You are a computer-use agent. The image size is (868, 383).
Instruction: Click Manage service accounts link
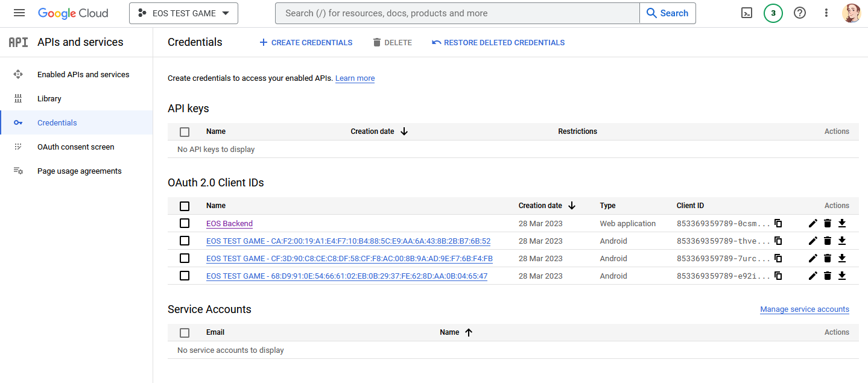(x=804, y=309)
